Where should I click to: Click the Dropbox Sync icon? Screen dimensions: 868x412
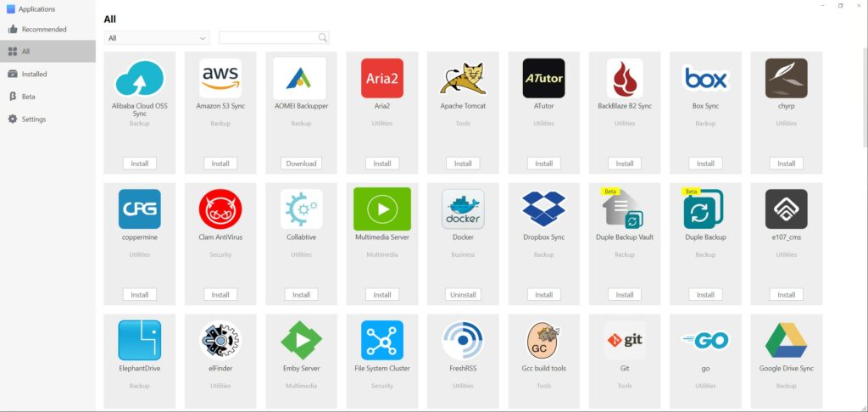[543, 209]
